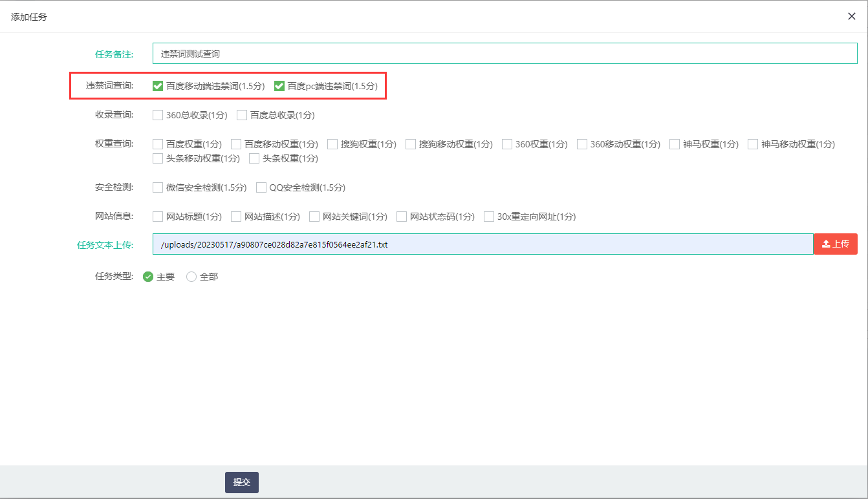Click the 任务备注 input field

click(505, 54)
